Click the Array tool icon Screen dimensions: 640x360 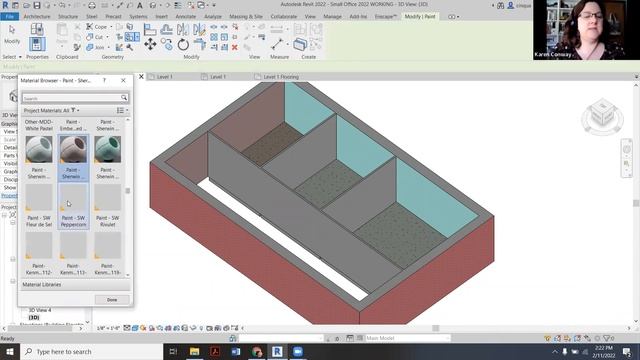pyautogui.click(x=214, y=37)
